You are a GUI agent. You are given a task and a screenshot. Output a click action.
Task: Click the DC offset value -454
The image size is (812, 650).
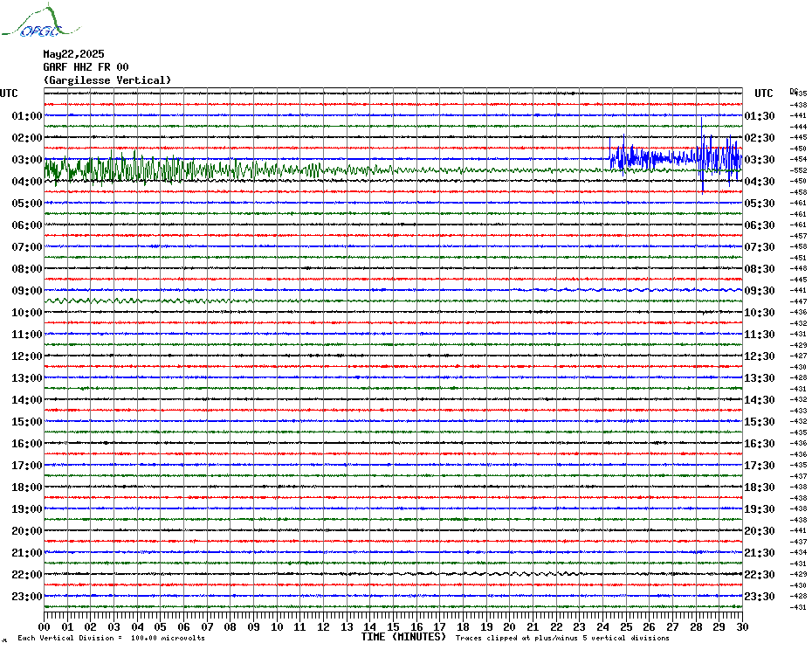[799, 159]
